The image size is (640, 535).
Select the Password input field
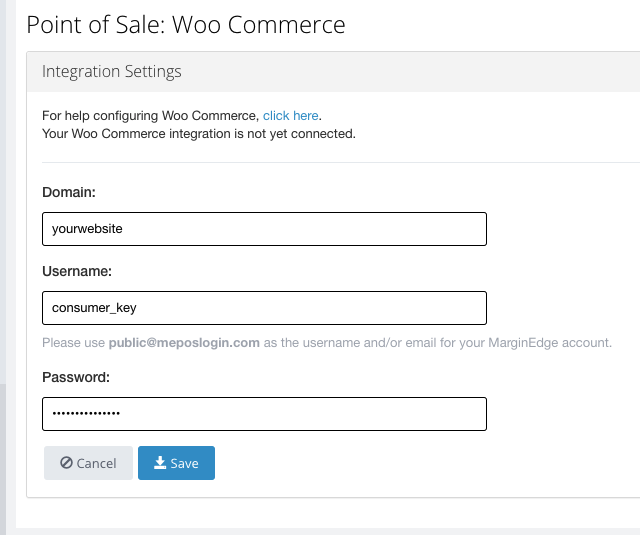point(264,414)
